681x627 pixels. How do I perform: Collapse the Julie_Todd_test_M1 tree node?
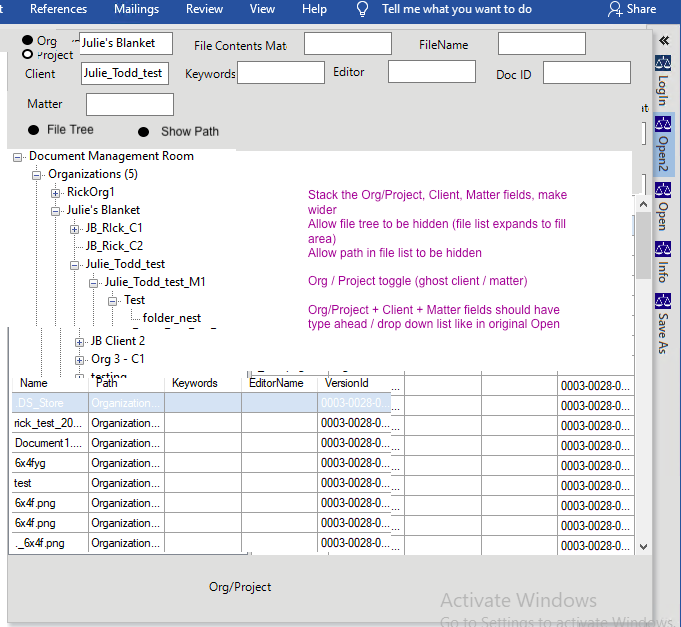(x=93, y=283)
